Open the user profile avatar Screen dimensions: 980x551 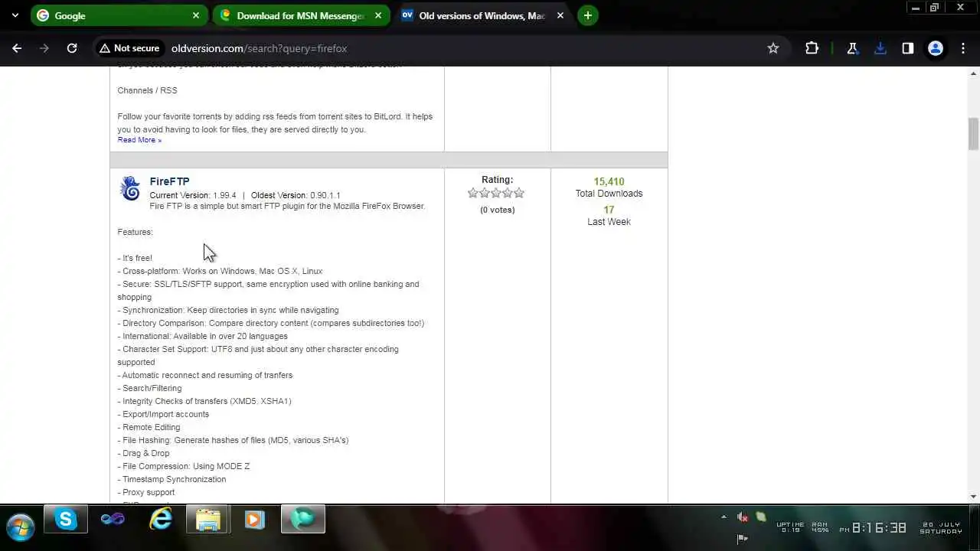tap(936, 48)
